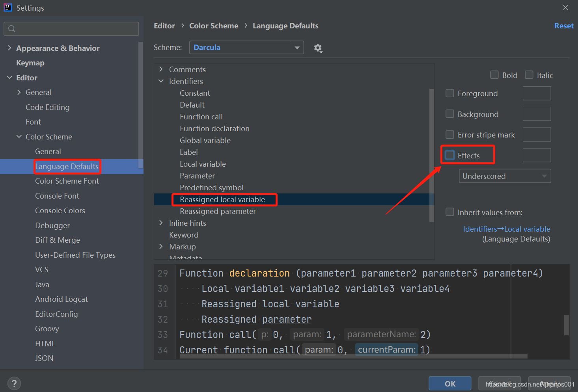Select Code Editing in settings tree
The width and height of the screenshot is (578, 392).
click(48, 107)
